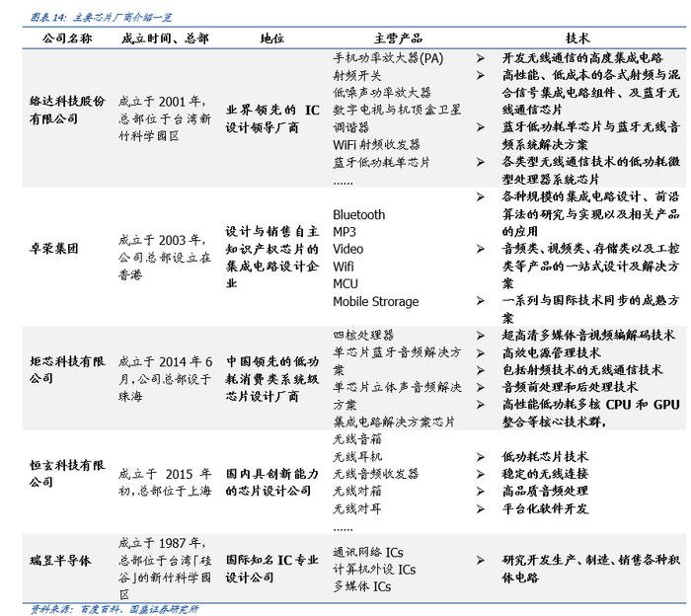Click product 数字电视与机顶盒卫星调谐器
Image resolution: width=691 pixels, height=616 pixels.
(397, 118)
